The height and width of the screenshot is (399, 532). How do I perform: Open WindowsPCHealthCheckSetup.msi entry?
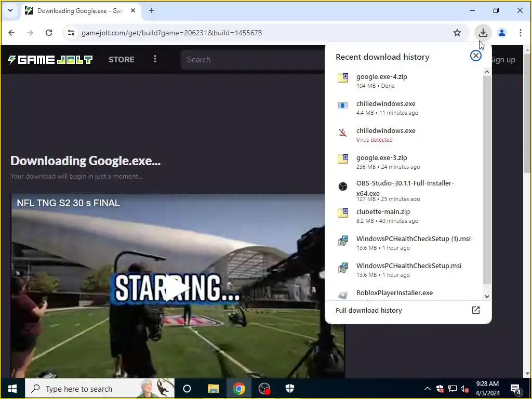(404, 270)
